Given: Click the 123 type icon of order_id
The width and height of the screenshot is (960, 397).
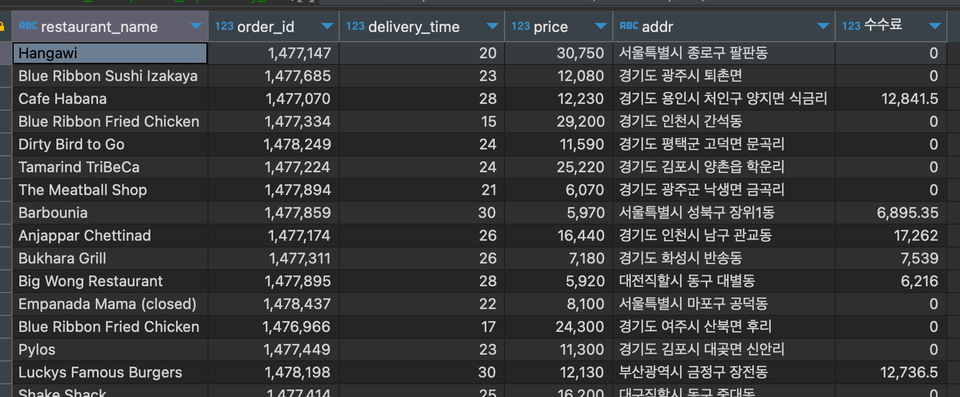Looking at the screenshot, I should pos(224,26).
